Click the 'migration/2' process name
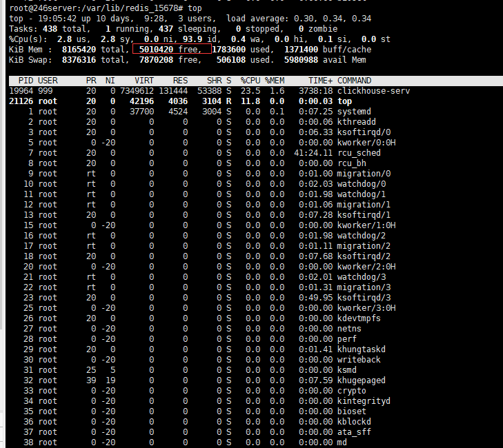Viewport: 503px width, 448px height. [364, 246]
